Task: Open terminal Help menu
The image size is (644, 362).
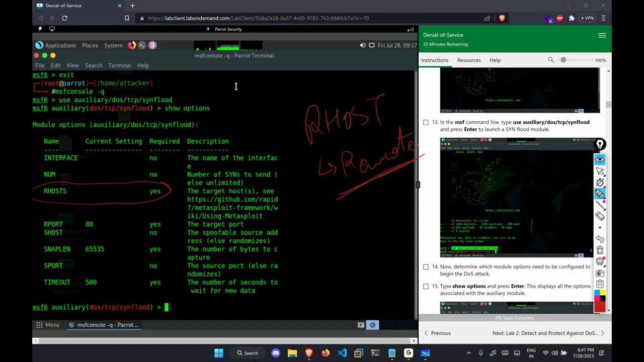Action: [x=143, y=65]
